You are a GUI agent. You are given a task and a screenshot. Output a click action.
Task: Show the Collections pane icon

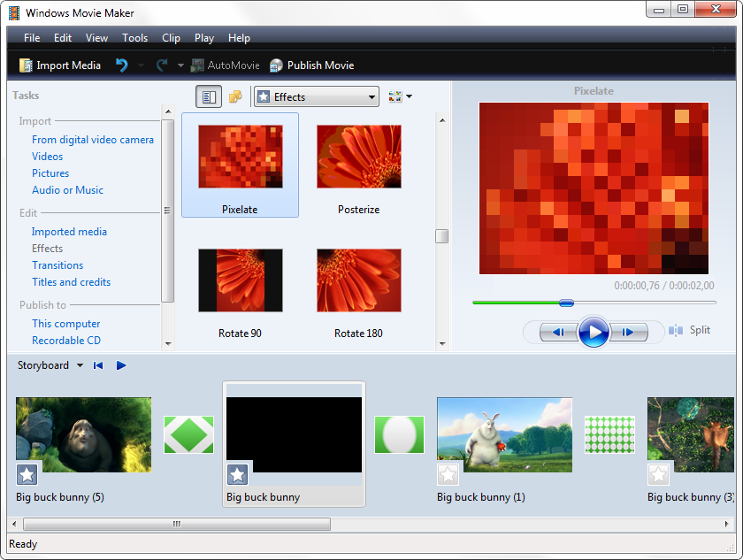[235, 96]
